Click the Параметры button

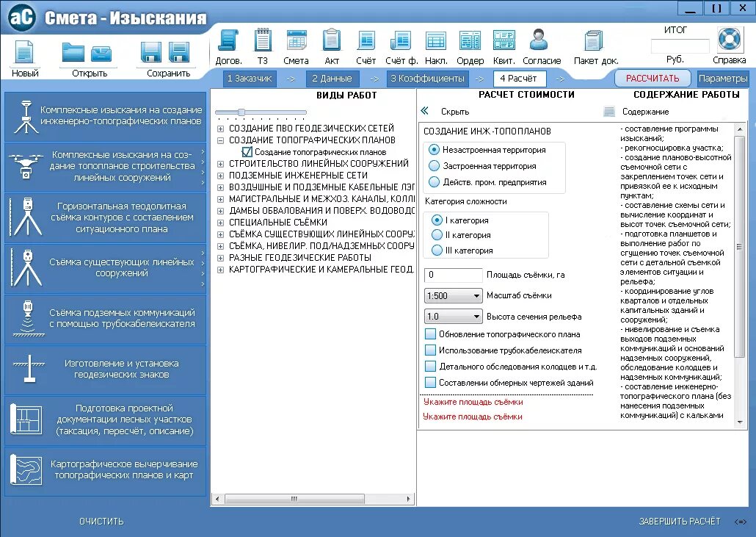click(x=722, y=78)
